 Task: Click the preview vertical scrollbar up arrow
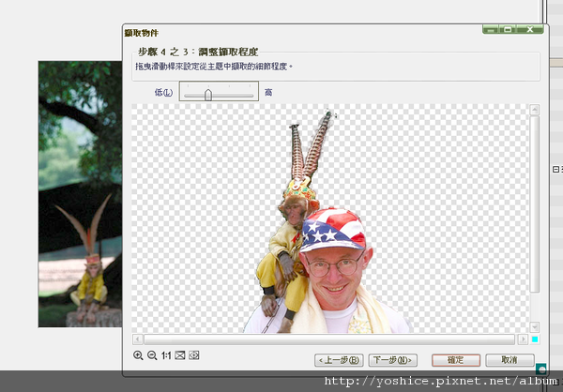(x=535, y=110)
